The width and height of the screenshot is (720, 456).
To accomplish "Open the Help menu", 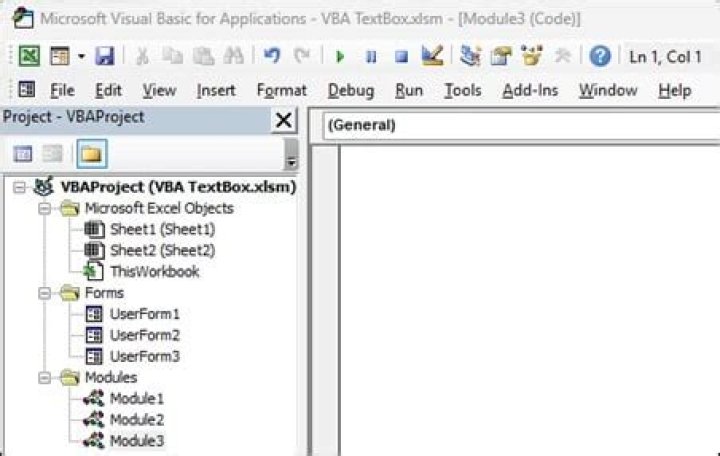I will pyautogui.click(x=675, y=90).
